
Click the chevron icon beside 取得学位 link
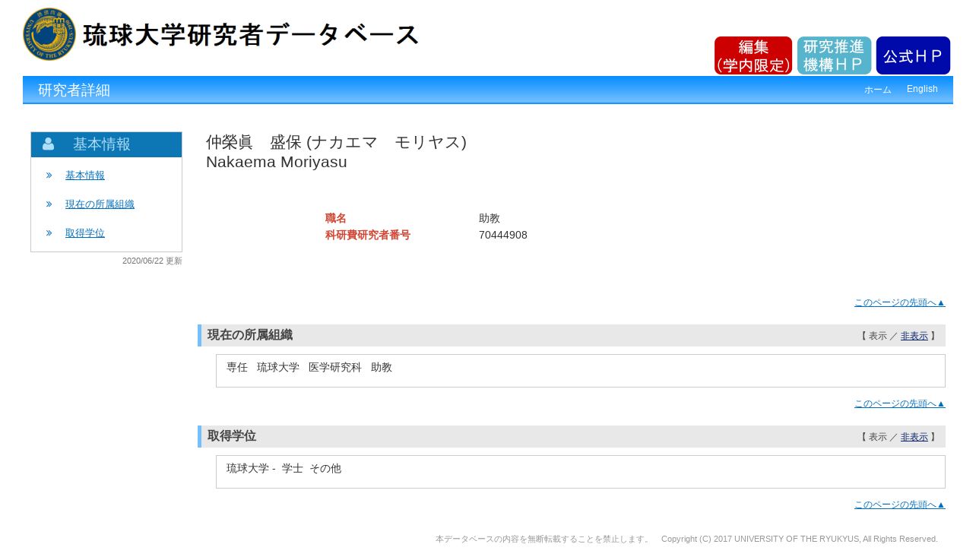coord(49,233)
